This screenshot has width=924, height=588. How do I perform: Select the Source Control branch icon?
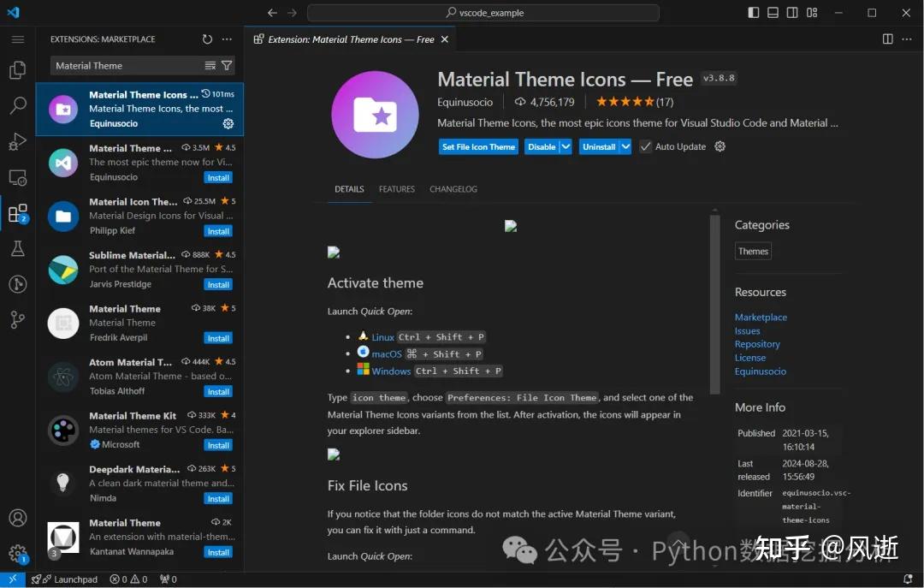click(17, 320)
